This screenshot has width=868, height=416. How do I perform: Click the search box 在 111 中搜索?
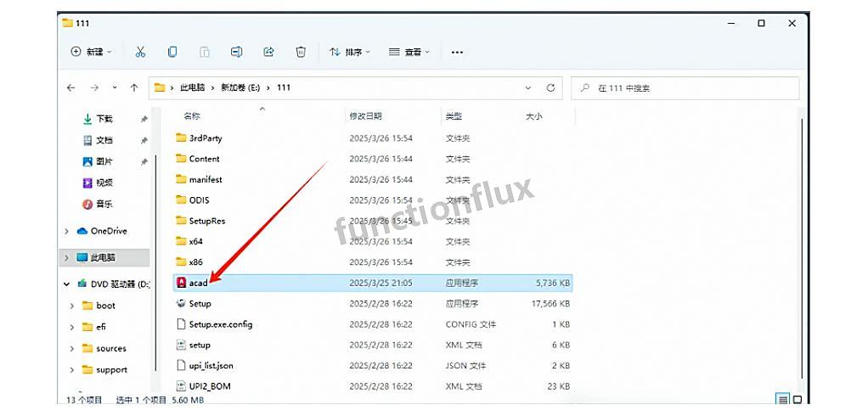[x=685, y=88]
